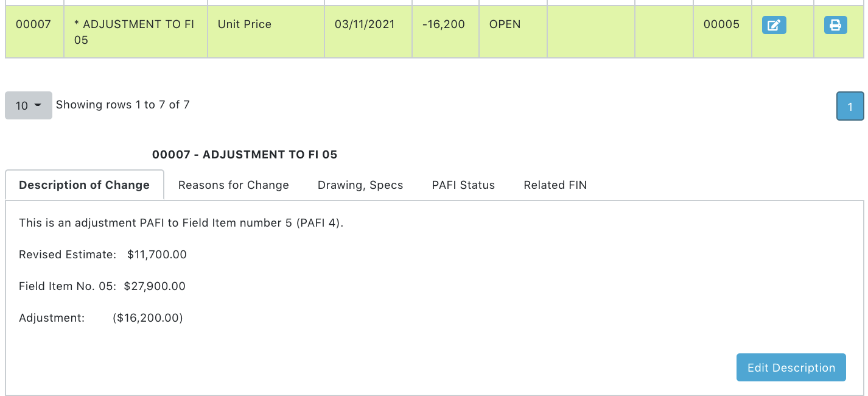Click the -16,200 amount cell
This screenshot has height=396, width=868.
click(x=443, y=24)
